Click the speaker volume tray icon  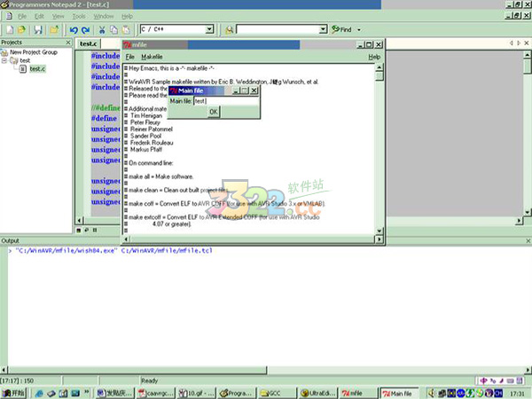[x=432, y=393]
